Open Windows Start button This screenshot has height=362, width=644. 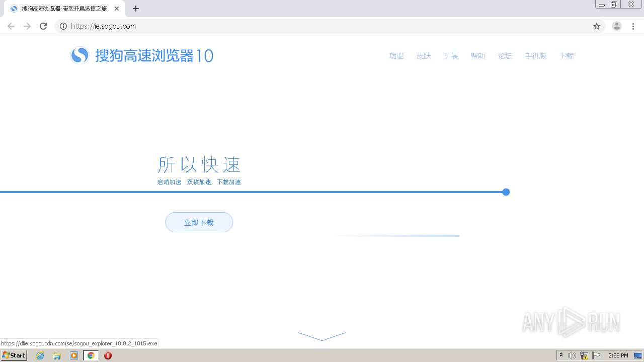[14, 355]
